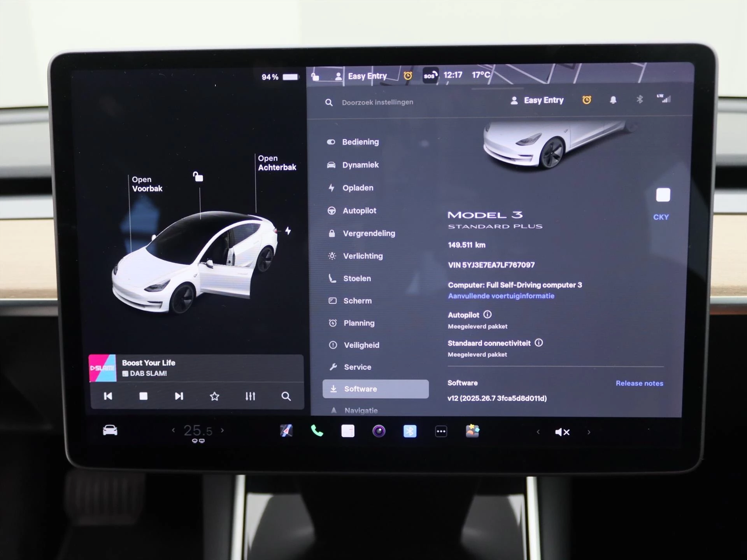Open the Phone app from the taskbar

coord(317,432)
